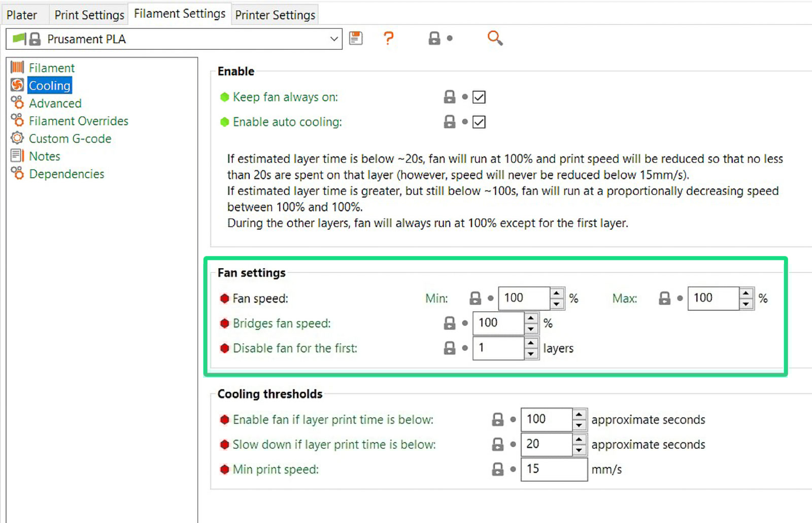
Task: Click the search magnifier icon
Action: [494, 38]
